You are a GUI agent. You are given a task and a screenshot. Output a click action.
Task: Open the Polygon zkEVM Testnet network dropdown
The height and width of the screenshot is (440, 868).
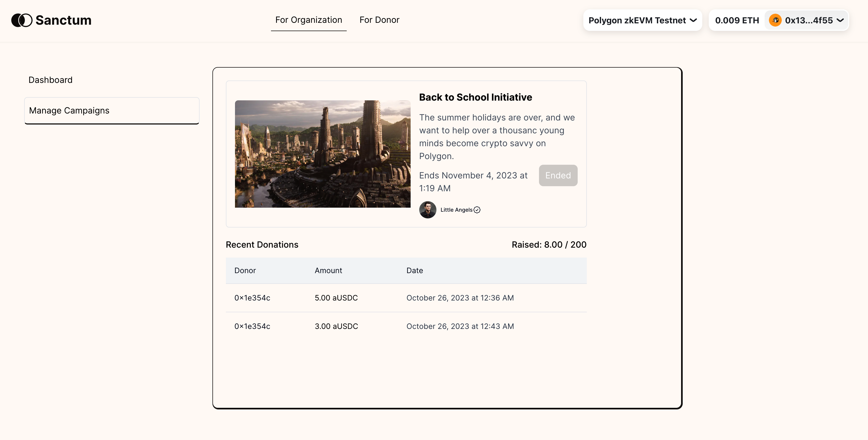pyautogui.click(x=642, y=20)
